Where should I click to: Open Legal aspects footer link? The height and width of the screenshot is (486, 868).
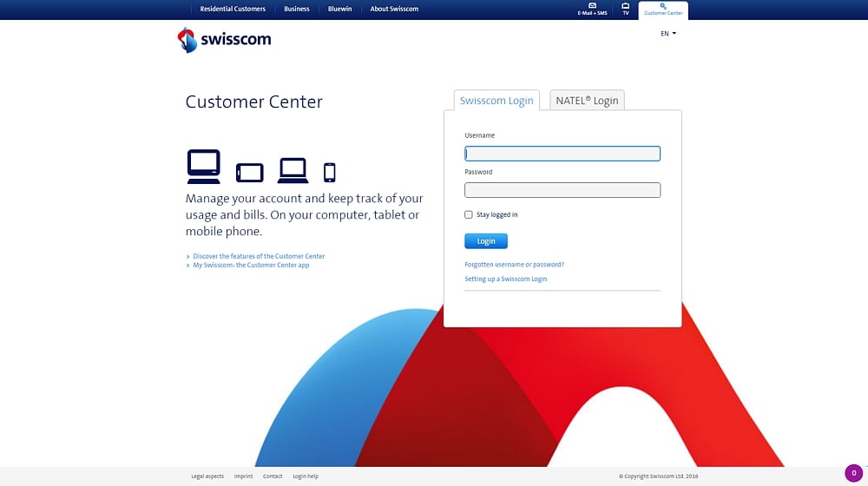point(207,476)
